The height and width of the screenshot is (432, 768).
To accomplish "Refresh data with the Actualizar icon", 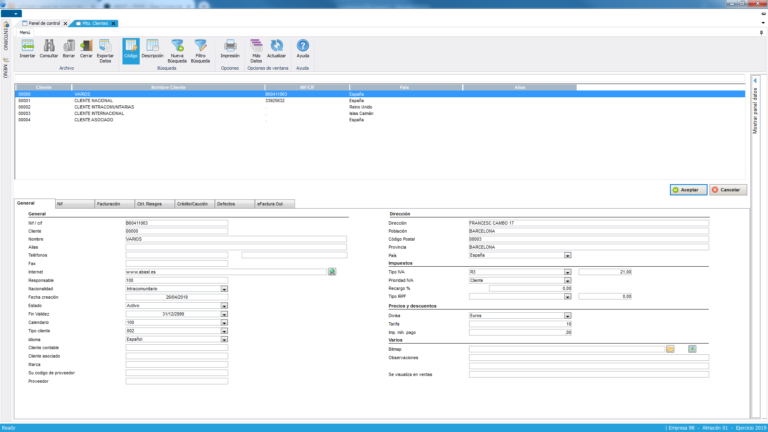I will coord(277,47).
